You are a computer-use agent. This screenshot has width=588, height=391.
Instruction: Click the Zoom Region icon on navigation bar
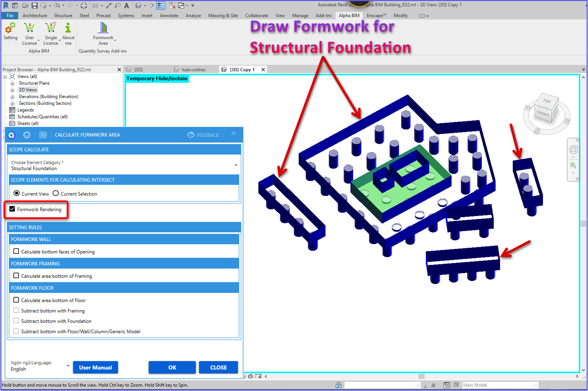click(573, 165)
